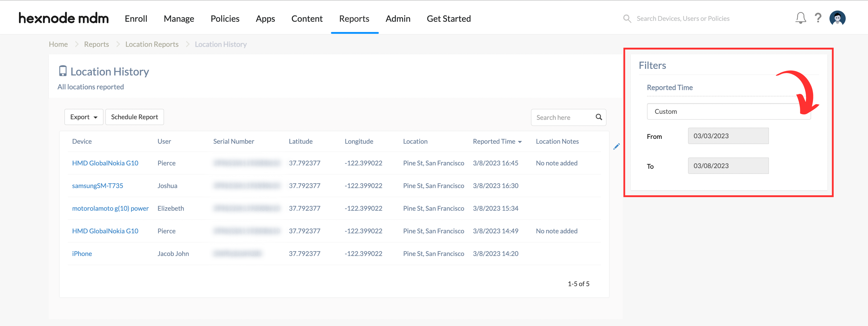Click the '1-5 of 5' pagination text
Image resolution: width=868 pixels, height=326 pixels.
(579, 284)
